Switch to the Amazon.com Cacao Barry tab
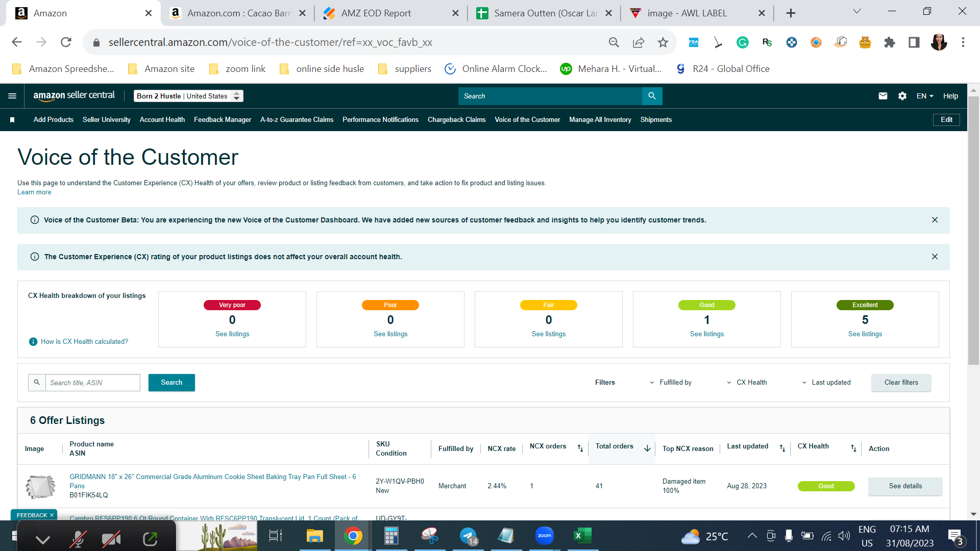Image resolution: width=980 pixels, height=551 pixels. click(x=238, y=13)
